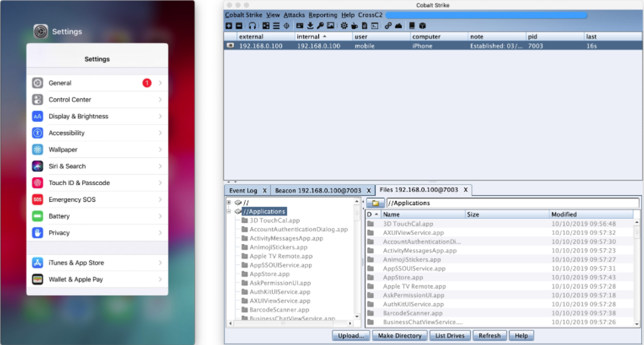Click the Help button below file list
This screenshot has width=644, height=345.
pyautogui.click(x=521, y=336)
